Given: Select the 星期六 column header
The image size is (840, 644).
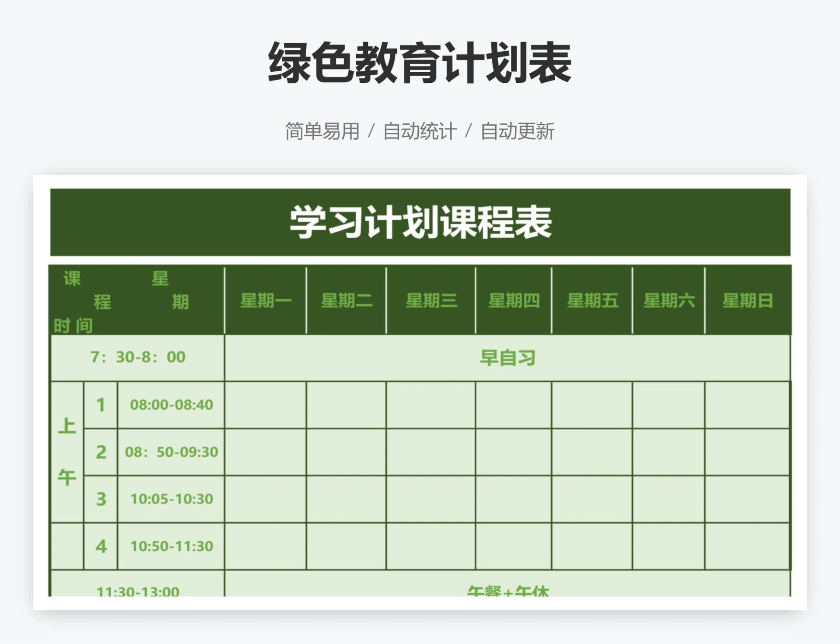Looking at the screenshot, I should [x=670, y=300].
